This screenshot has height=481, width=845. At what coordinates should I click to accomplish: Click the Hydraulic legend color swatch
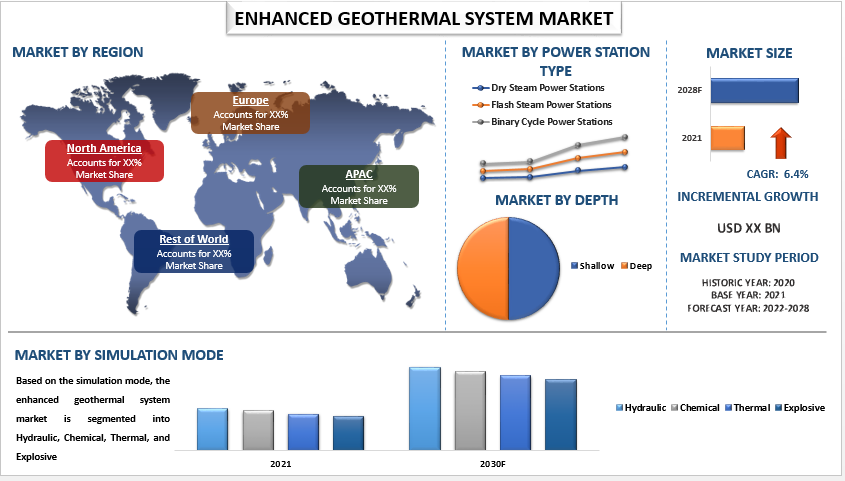click(620, 408)
